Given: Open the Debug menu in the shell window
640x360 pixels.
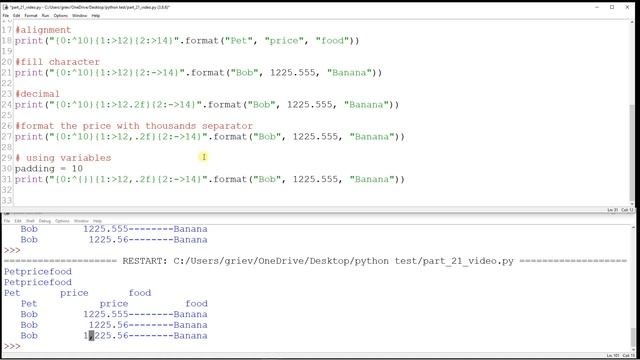Looking at the screenshot, I should tap(44, 221).
